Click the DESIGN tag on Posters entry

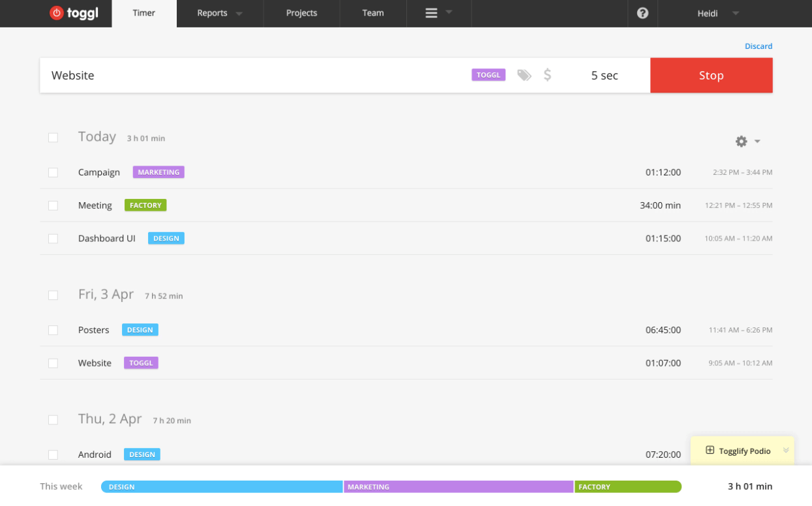point(140,330)
